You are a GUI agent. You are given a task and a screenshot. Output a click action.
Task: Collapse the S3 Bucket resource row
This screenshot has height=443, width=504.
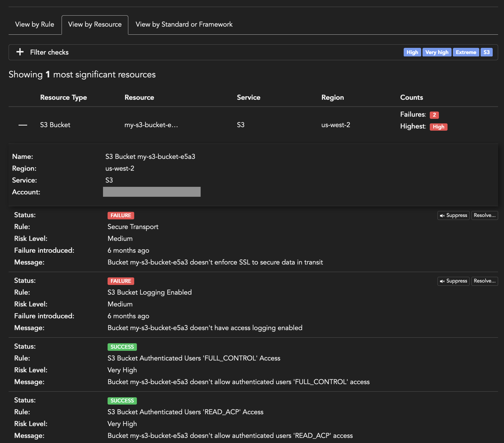tap(23, 124)
